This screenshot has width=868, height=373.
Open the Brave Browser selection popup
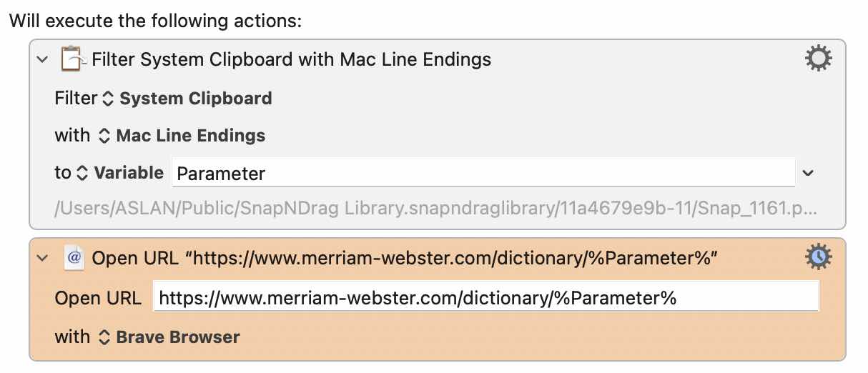pyautogui.click(x=168, y=337)
